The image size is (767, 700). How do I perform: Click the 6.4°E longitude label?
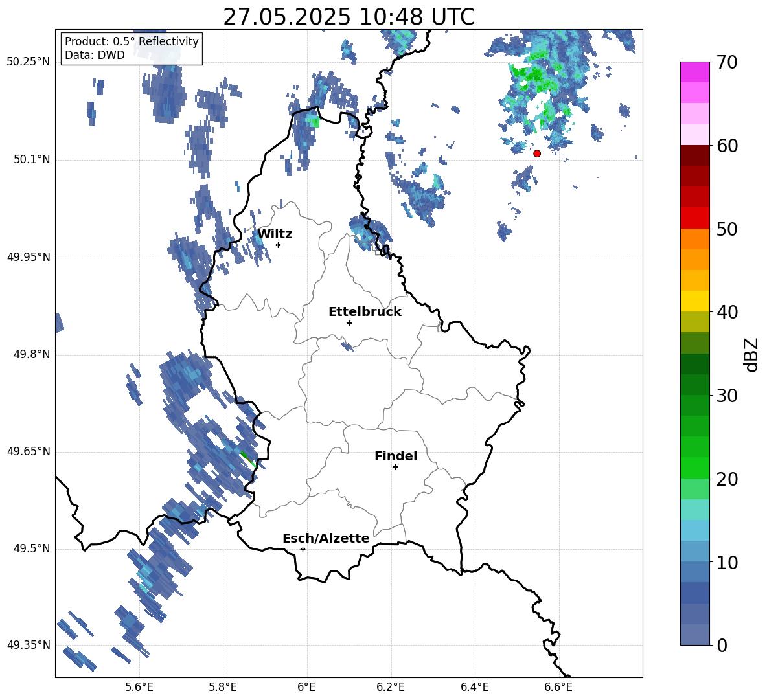(x=475, y=687)
